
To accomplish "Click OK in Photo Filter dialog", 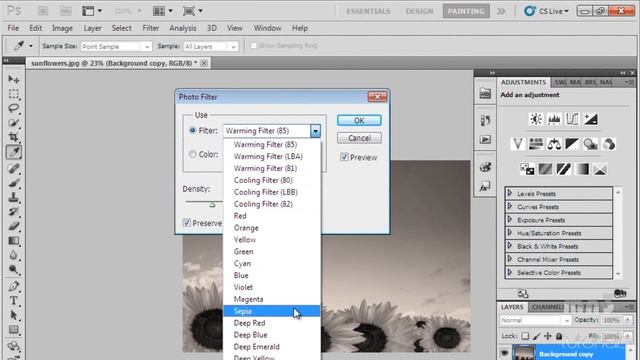I will [359, 120].
